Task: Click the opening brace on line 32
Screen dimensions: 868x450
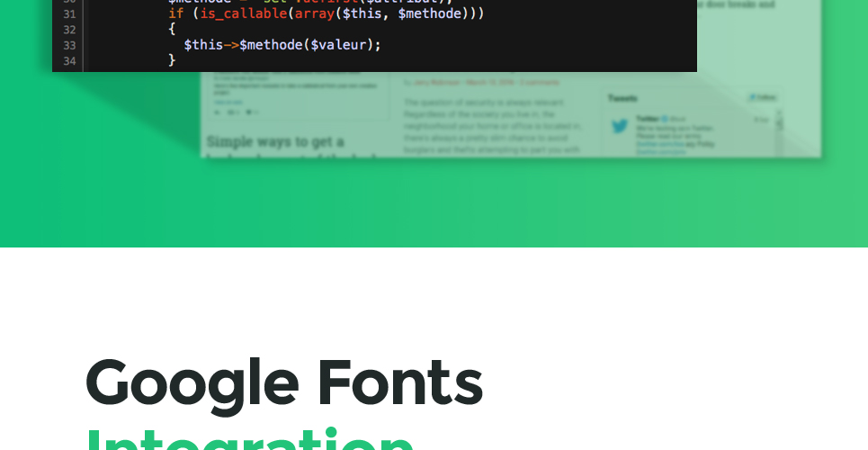Action: pos(172,29)
